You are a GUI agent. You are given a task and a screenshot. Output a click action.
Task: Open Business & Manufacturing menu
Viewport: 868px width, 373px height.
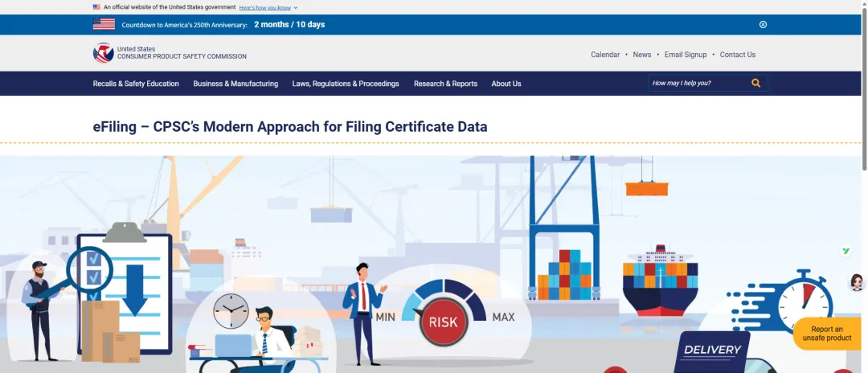coord(235,84)
